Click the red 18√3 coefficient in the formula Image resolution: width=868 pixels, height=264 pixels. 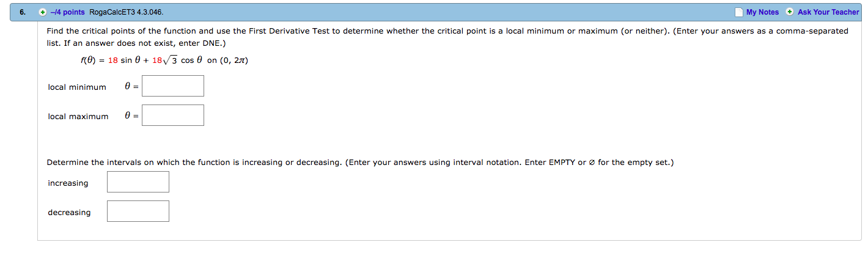point(165,61)
